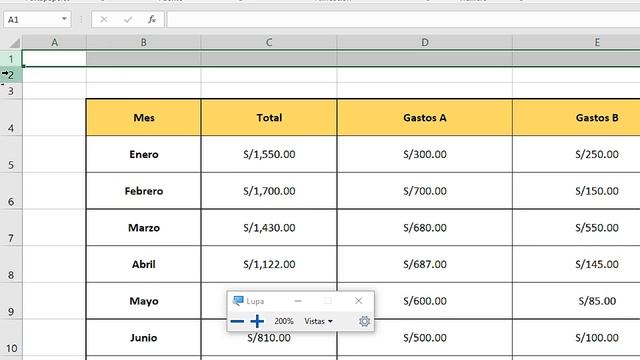Viewport: 640px width, 360px height.
Task: Select column E header
Action: 576,42
